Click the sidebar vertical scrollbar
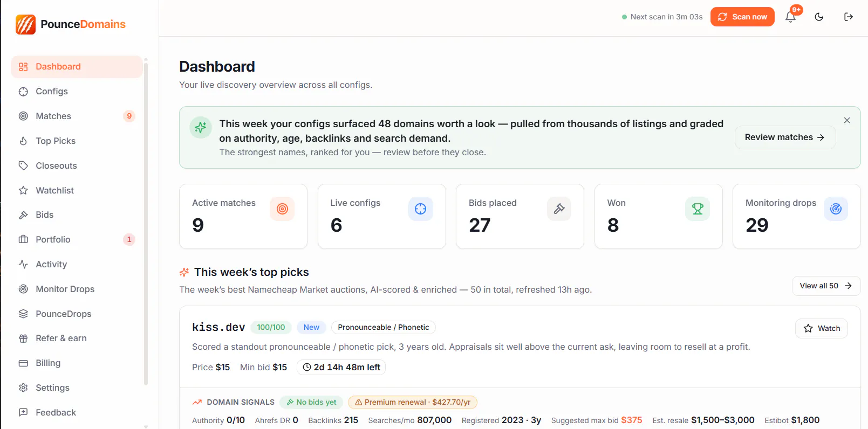The width and height of the screenshot is (868, 429). [x=146, y=224]
